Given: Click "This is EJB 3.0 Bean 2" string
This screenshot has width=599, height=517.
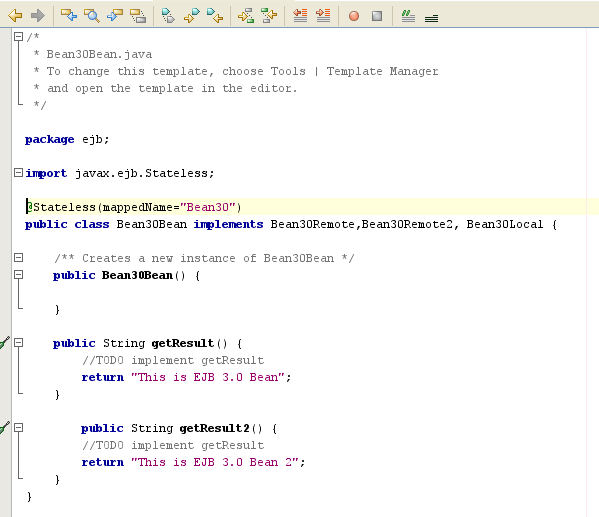Looking at the screenshot, I should click(215, 462).
